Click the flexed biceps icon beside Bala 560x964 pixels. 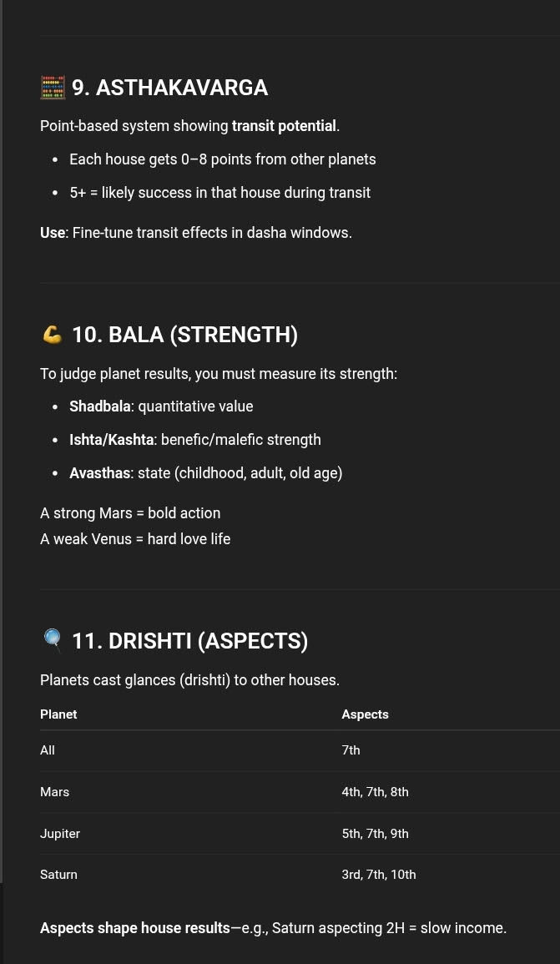(53, 335)
